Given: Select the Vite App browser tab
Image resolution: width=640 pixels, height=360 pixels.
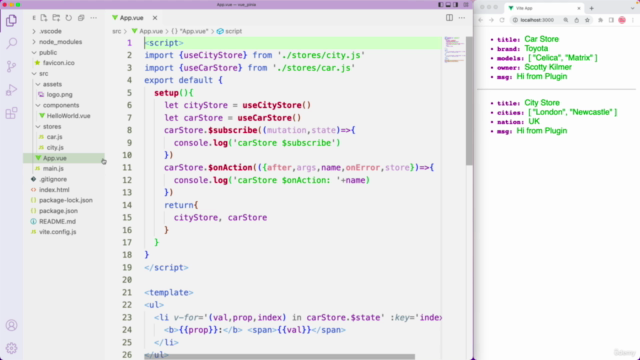Looking at the screenshot, I should (x=544, y=8).
